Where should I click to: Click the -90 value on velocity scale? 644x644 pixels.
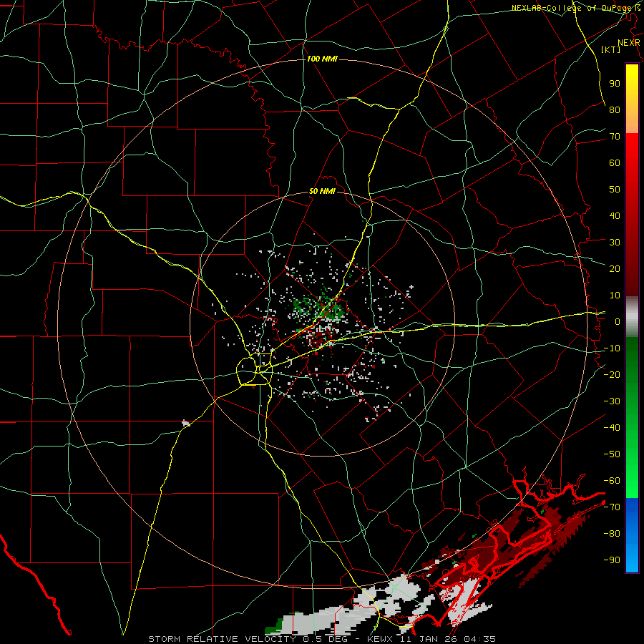pyautogui.click(x=612, y=560)
